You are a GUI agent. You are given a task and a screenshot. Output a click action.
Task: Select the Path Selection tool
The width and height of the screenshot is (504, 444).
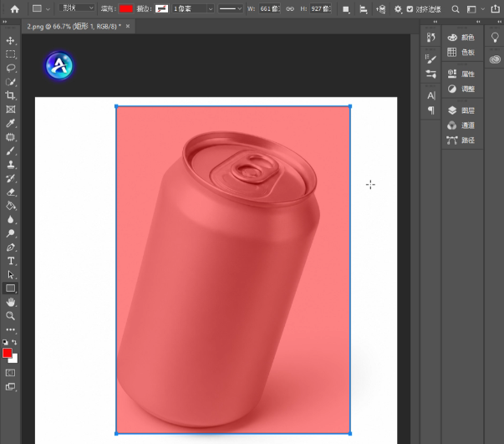pos(10,274)
